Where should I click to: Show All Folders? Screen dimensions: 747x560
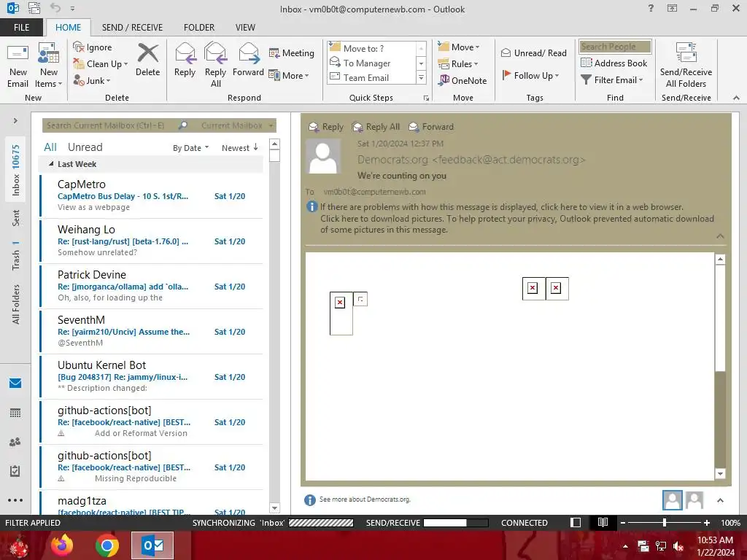click(16, 304)
